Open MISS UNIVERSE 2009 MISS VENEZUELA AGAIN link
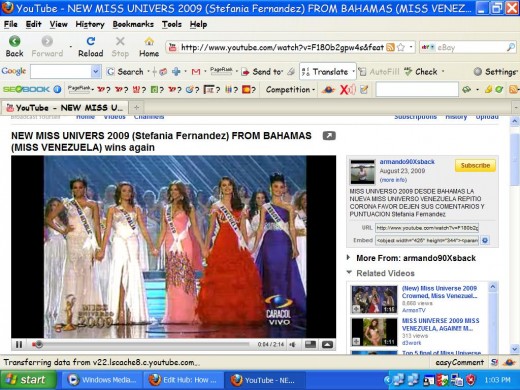The image size is (520, 390). [x=440, y=324]
